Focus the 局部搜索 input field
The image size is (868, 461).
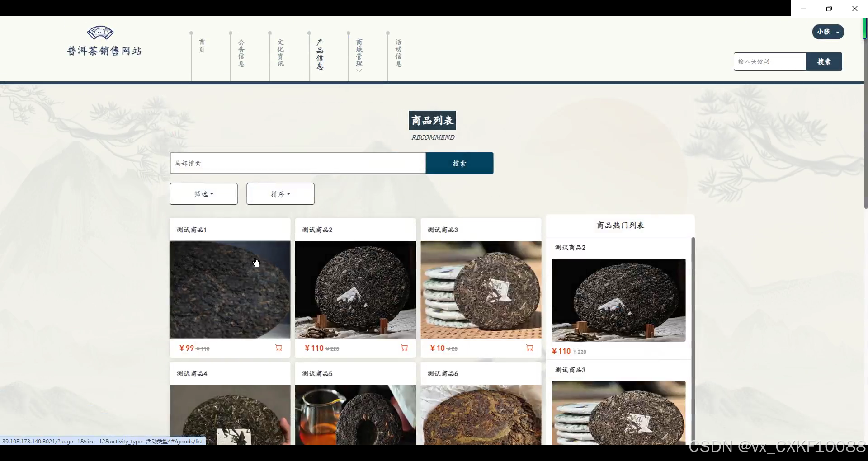pyautogui.click(x=298, y=163)
